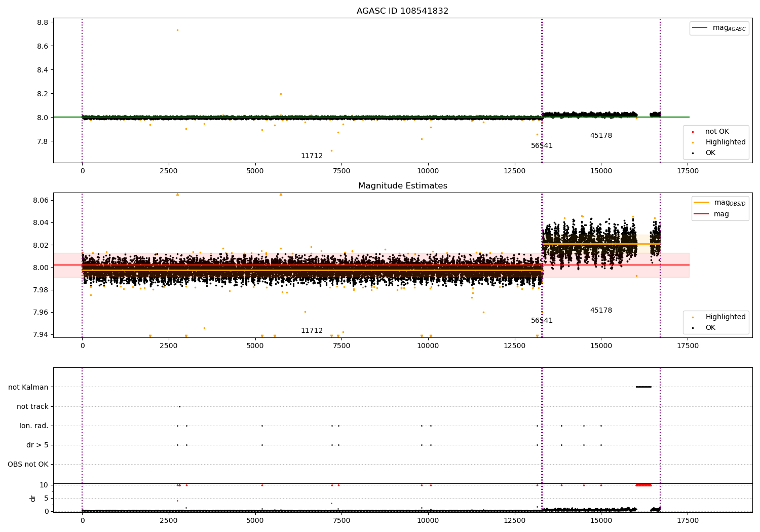Click the green line swatch in the legend

[x=700, y=28]
